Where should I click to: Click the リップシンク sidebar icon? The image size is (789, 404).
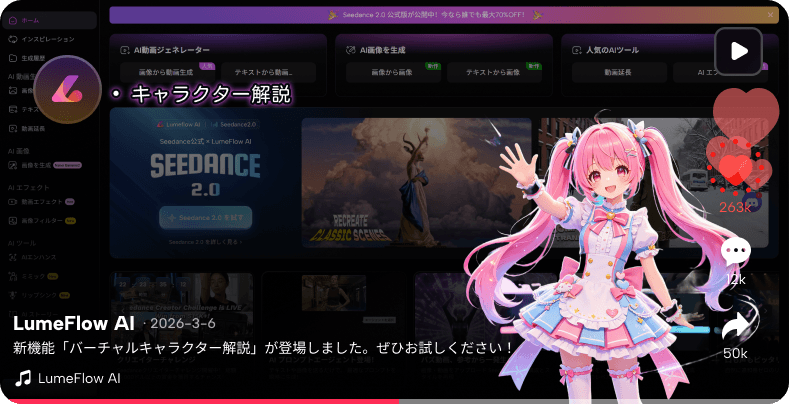pos(13,295)
